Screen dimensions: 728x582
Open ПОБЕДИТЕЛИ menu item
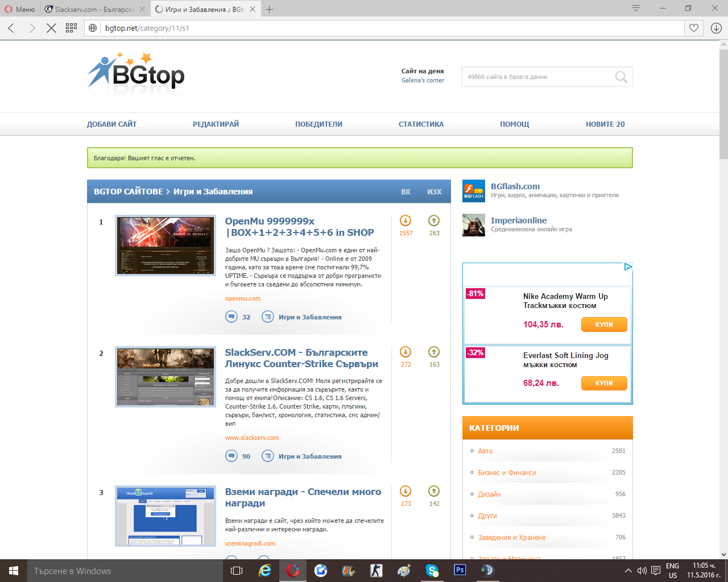(x=318, y=124)
